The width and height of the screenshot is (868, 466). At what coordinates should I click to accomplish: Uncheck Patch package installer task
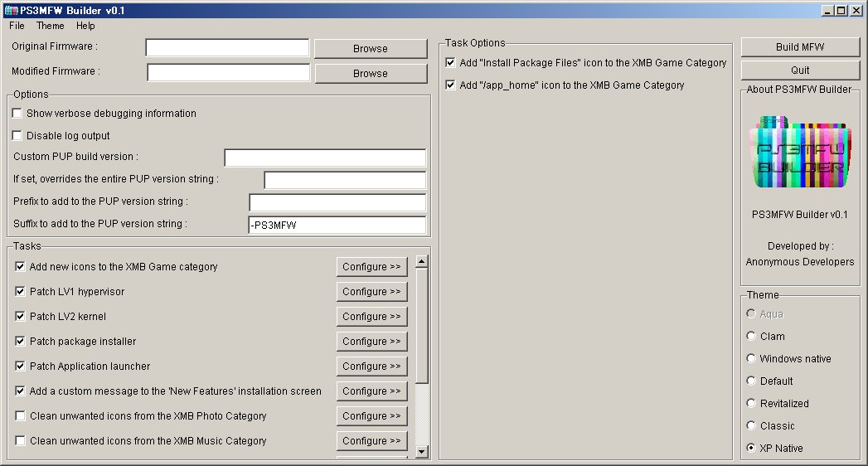[x=20, y=342]
